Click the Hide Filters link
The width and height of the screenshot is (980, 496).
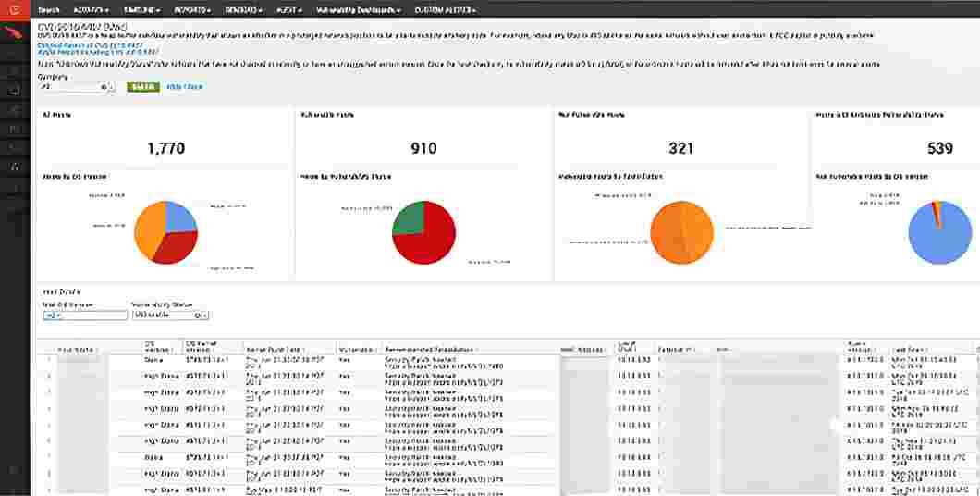tap(184, 87)
